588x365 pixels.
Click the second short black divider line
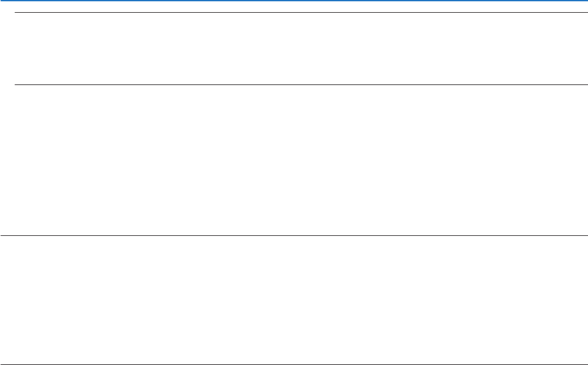click(x=301, y=84)
